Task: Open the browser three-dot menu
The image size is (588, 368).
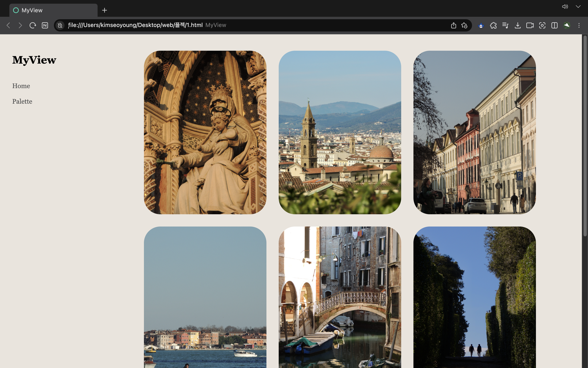Action: pos(579,25)
